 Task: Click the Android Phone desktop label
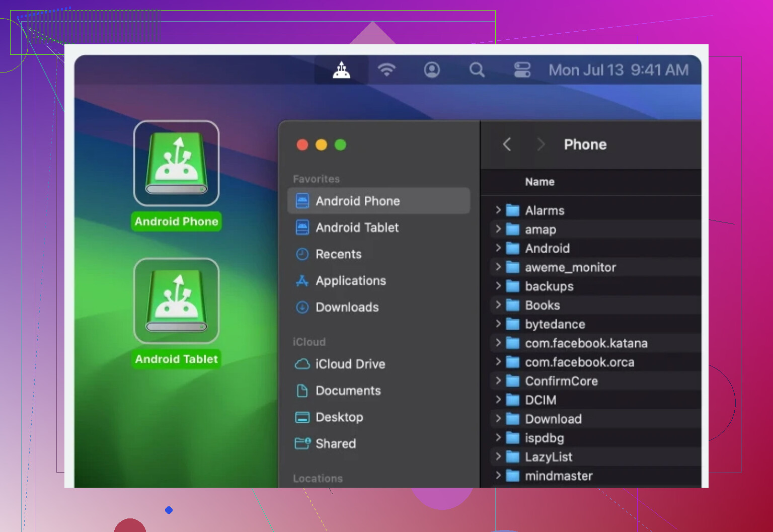click(x=176, y=221)
